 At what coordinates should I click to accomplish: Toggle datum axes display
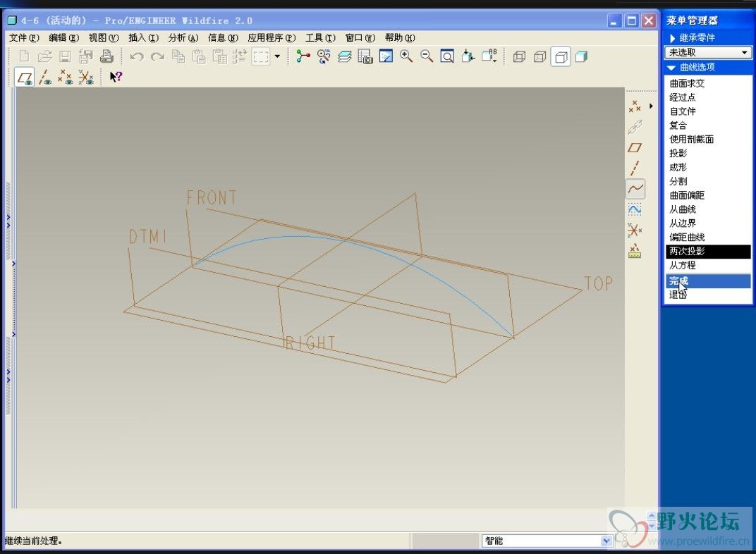tap(45, 77)
